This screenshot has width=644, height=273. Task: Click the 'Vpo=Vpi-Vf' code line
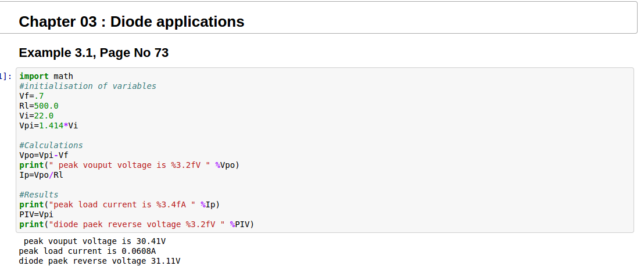coord(44,155)
